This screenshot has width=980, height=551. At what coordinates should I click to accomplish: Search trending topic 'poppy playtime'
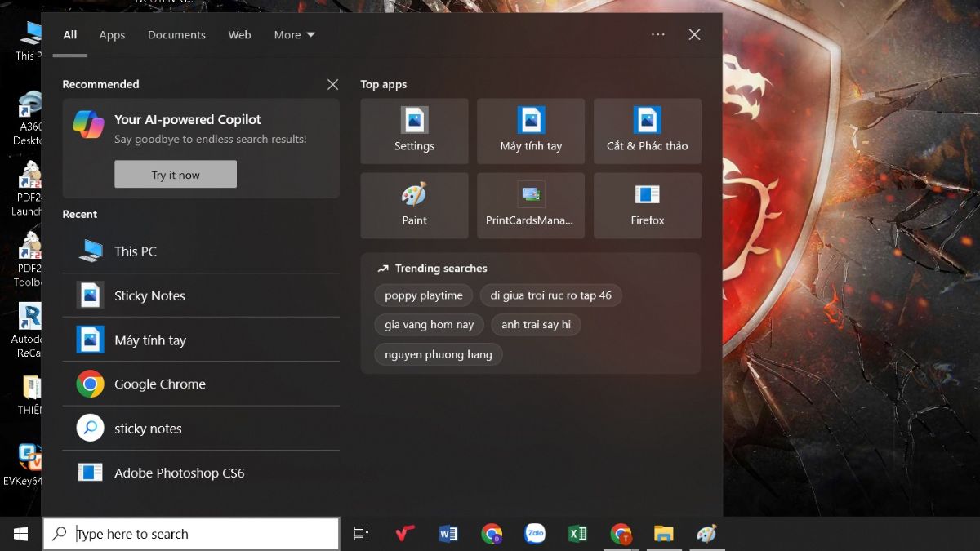click(x=424, y=295)
